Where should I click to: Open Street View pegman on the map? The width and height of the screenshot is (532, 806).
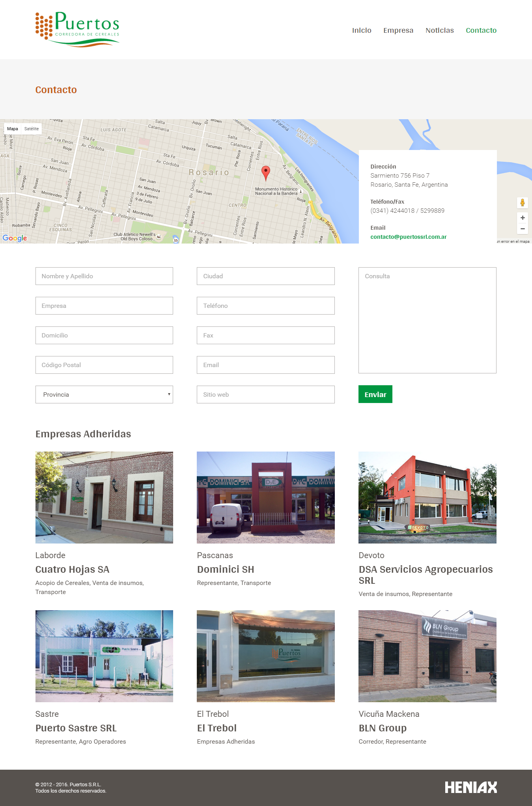coord(523,203)
